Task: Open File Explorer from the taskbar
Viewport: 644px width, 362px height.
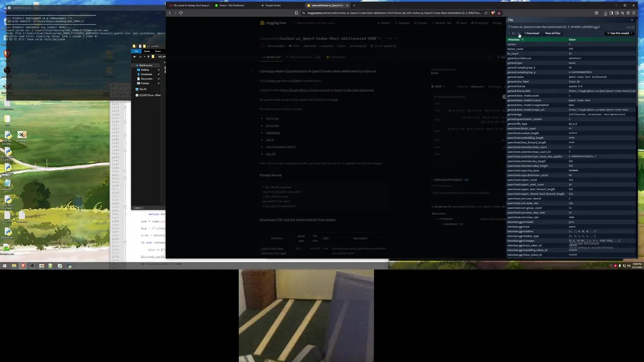Action: (14, 266)
